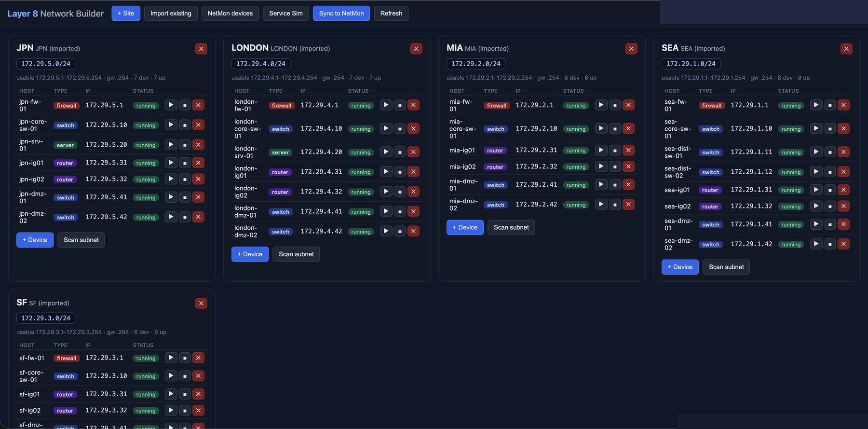Delete sf-ig01 router
The height and width of the screenshot is (429, 868).
(x=198, y=394)
